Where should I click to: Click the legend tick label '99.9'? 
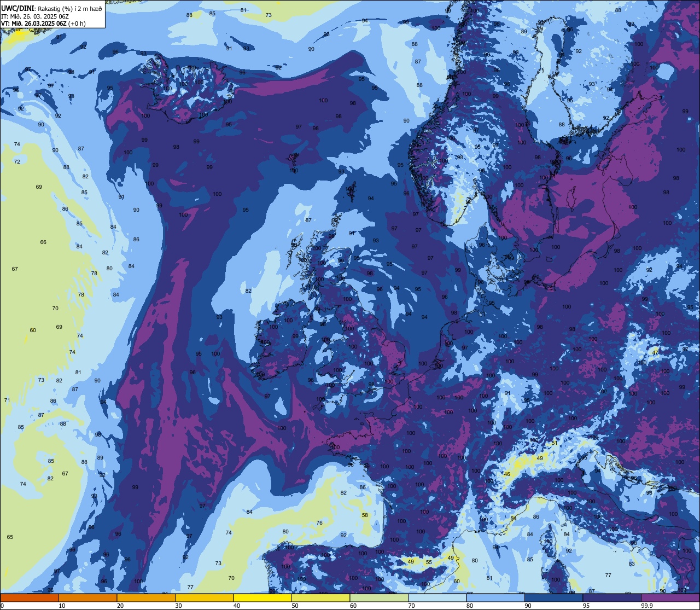pos(647,606)
